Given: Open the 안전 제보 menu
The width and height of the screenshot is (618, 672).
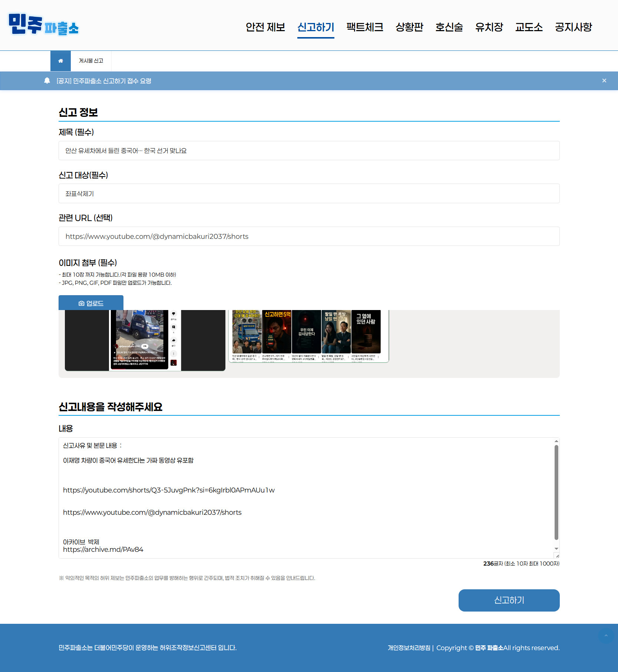Looking at the screenshot, I should [x=265, y=27].
